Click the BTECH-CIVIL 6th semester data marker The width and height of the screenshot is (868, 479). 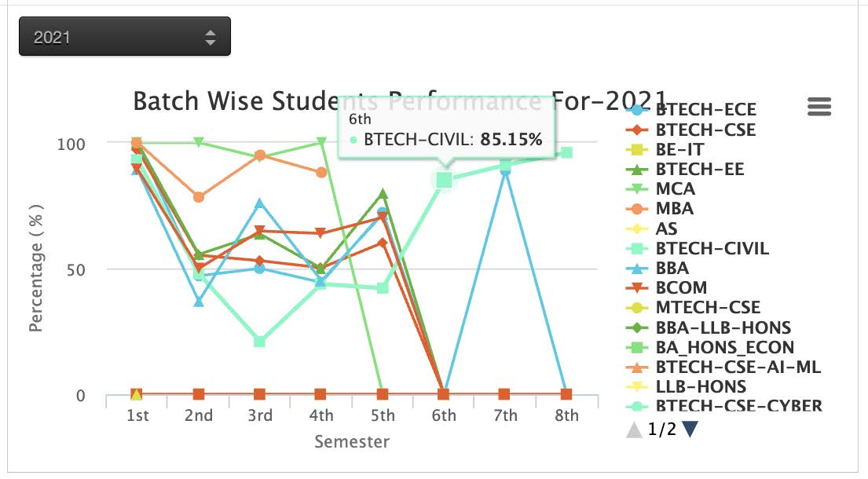(x=445, y=181)
